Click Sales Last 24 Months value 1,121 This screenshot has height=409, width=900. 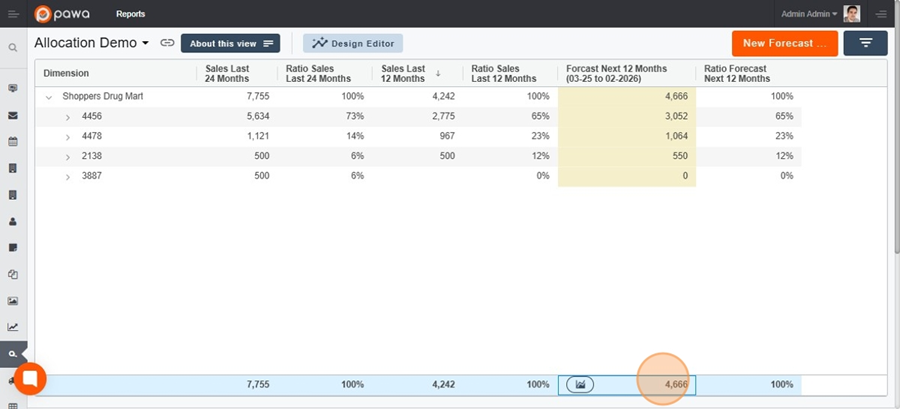(258, 137)
